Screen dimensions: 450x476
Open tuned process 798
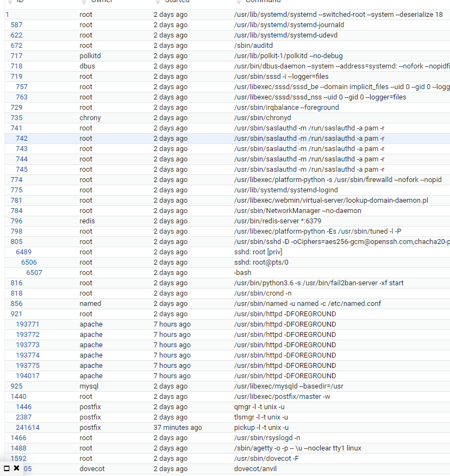pos(16,231)
